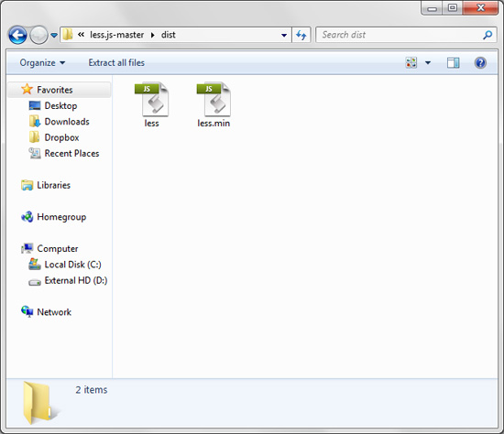The image size is (504, 434).
Task: Select dist in the address path
Action: pyautogui.click(x=168, y=35)
